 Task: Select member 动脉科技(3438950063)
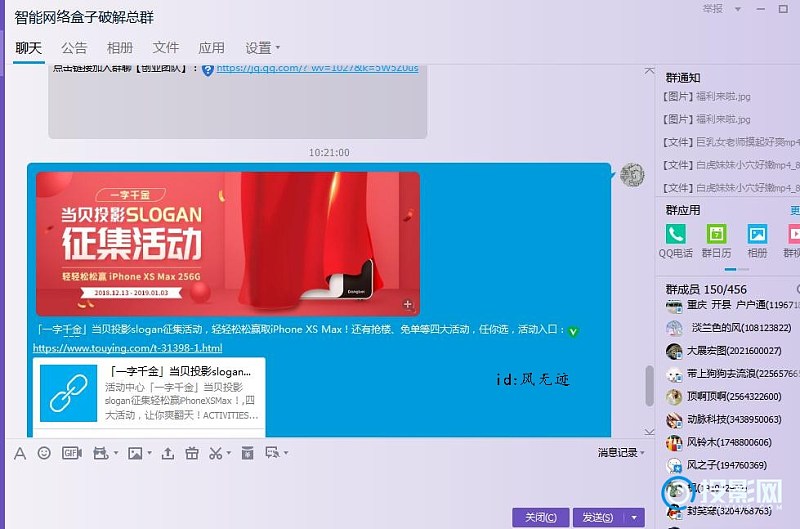pyautogui.click(x=733, y=420)
